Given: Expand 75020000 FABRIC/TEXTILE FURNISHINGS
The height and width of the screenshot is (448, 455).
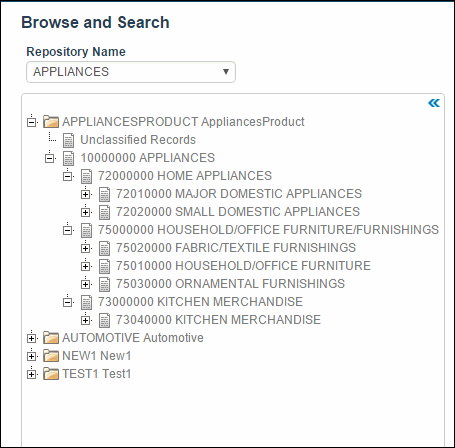Looking at the screenshot, I should (x=86, y=248).
